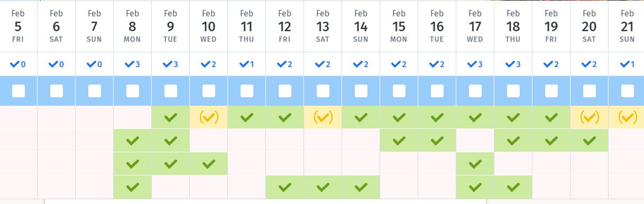Click the empty second-row cell on Feb 12
This screenshot has height=204, width=644.
point(285,141)
